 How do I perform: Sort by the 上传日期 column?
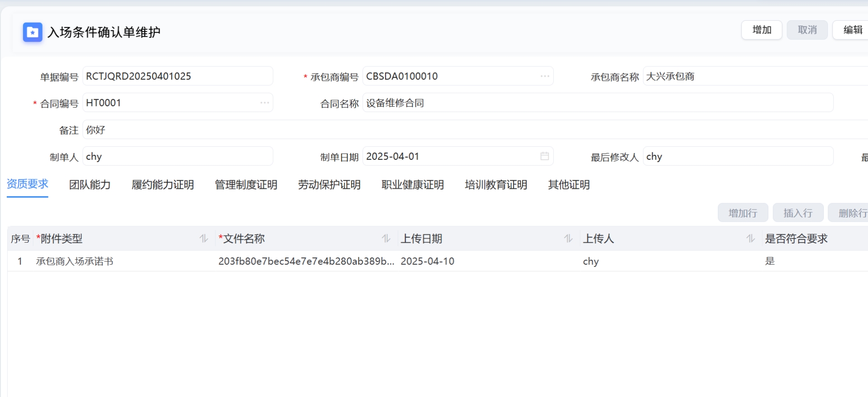[x=568, y=238]
